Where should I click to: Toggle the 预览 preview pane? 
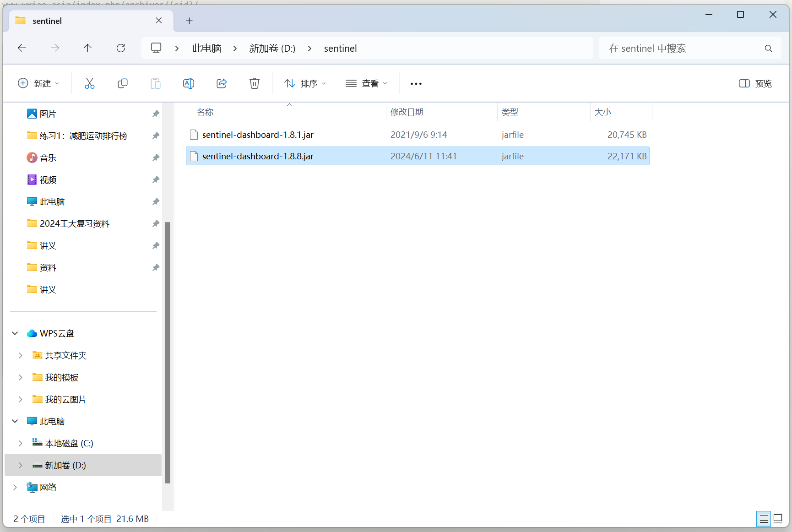tap(755, 83)
